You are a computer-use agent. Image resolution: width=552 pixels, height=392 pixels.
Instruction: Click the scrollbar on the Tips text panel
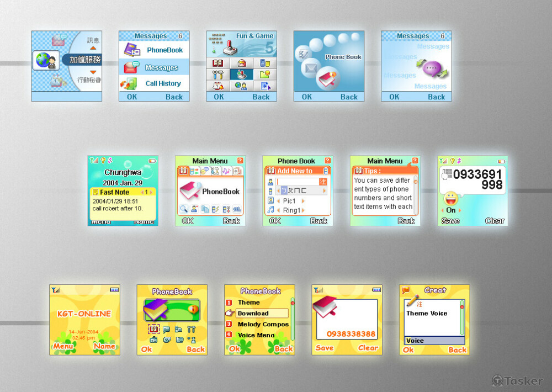click(x=415, y=193)
